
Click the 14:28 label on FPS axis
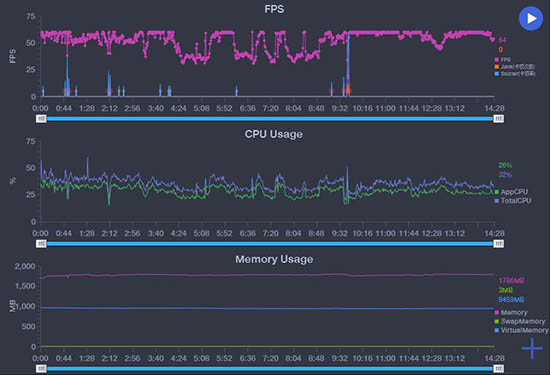tap(494, 108)
